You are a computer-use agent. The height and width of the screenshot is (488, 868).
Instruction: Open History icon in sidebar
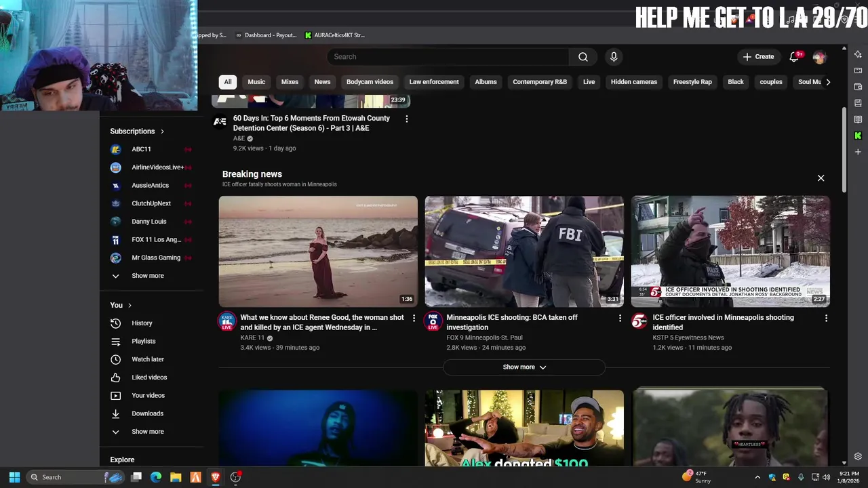tap(115, 323)
